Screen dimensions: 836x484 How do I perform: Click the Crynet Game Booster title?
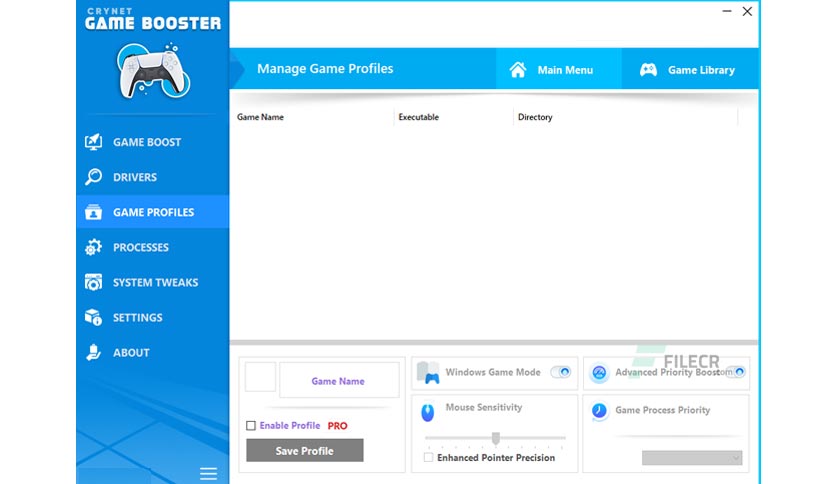[x=153, y=19]
